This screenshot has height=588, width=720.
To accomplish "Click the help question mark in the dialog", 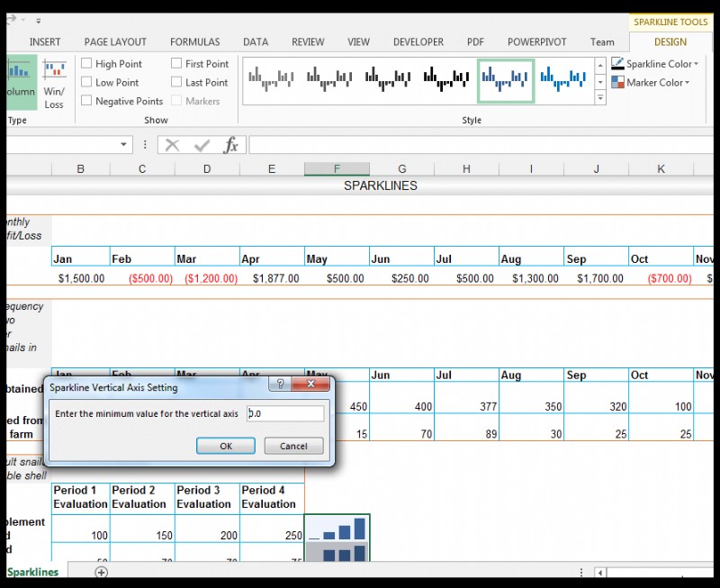I will click(x=279, y=384).
